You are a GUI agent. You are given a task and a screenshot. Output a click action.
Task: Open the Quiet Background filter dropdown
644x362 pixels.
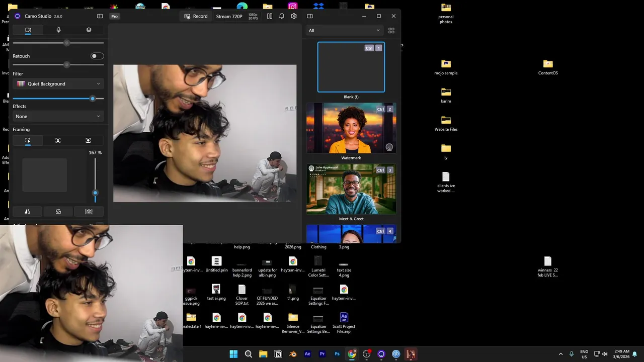(x=58, y=84)
